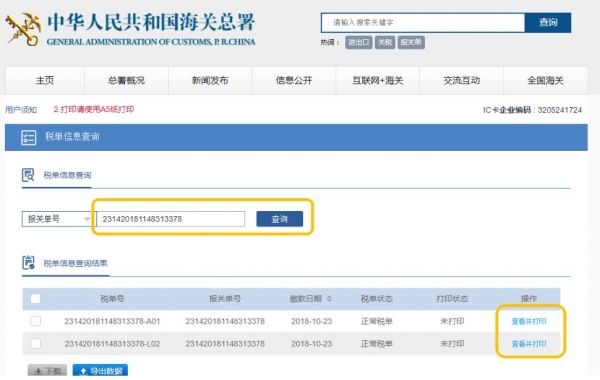The image size is (600, 380).
Task: Click the IC card enterprise code 3205241724
Action: (x=559, y=110)
